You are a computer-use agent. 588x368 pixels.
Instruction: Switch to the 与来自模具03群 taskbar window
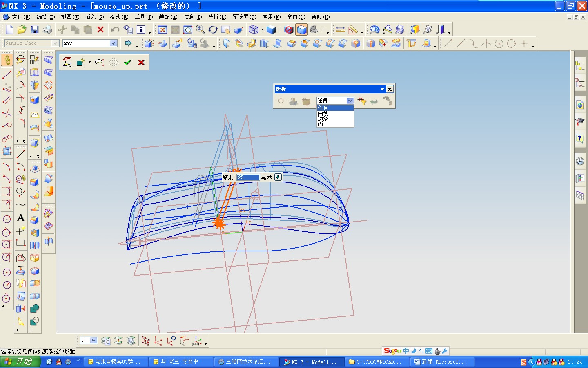pyautogui.click(x=115, y=362)
